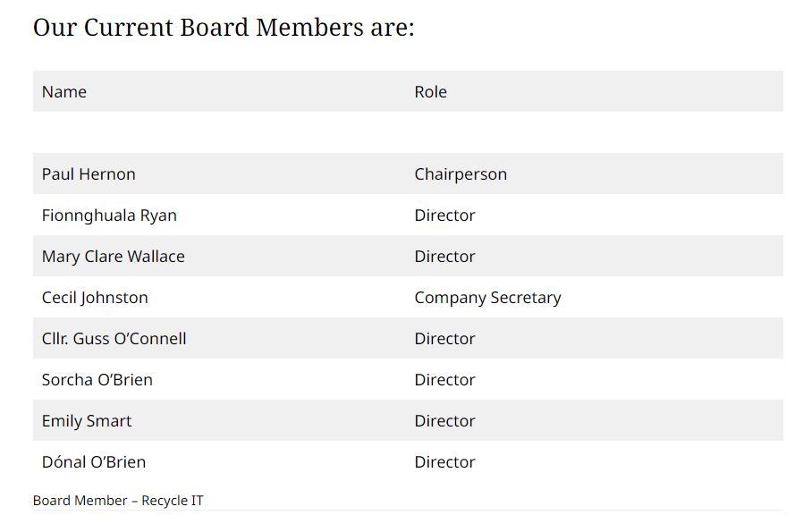
Task: Click Director role in Dónal O'Brien row
Action: (x=444, y=462)
